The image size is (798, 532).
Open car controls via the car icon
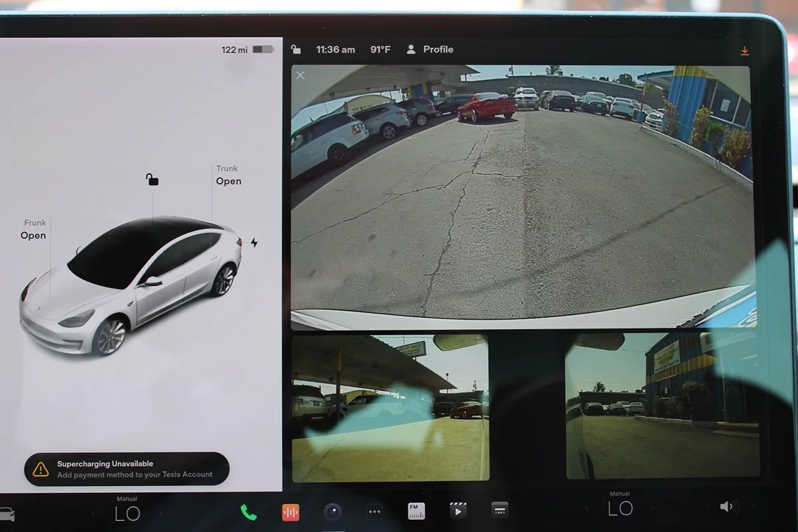coord(7,514)
